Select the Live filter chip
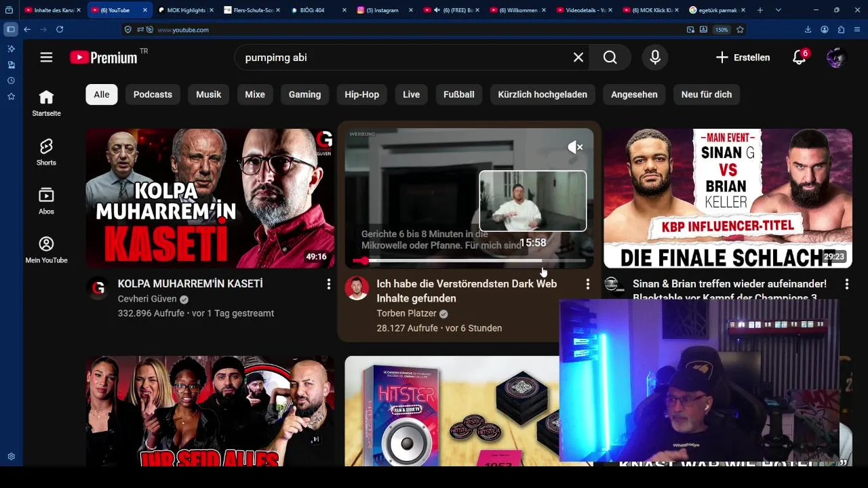This screenshot has width=868, height=488. 411,94
